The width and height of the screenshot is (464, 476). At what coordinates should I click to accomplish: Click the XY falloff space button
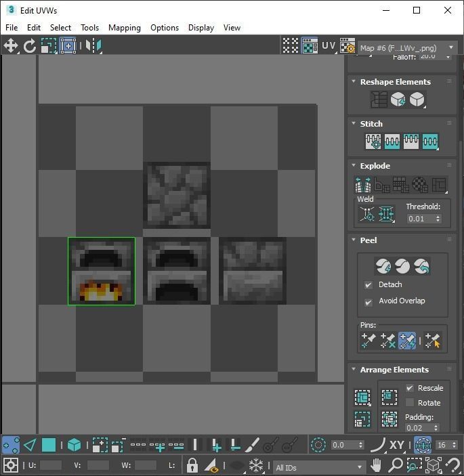pos(396,446)
